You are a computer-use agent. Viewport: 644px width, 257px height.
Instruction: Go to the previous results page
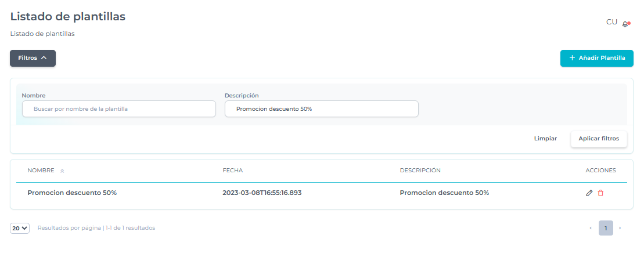[x=591, y=228]
